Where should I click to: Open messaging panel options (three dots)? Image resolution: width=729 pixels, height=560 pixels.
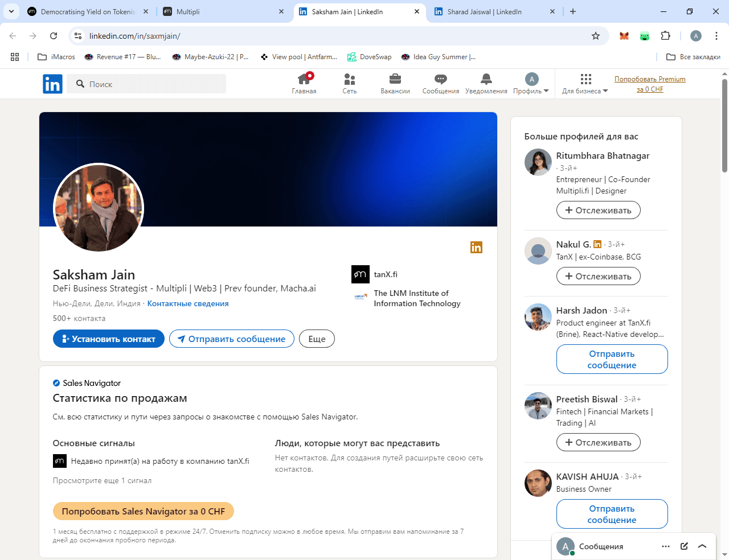tap(666, 546)
